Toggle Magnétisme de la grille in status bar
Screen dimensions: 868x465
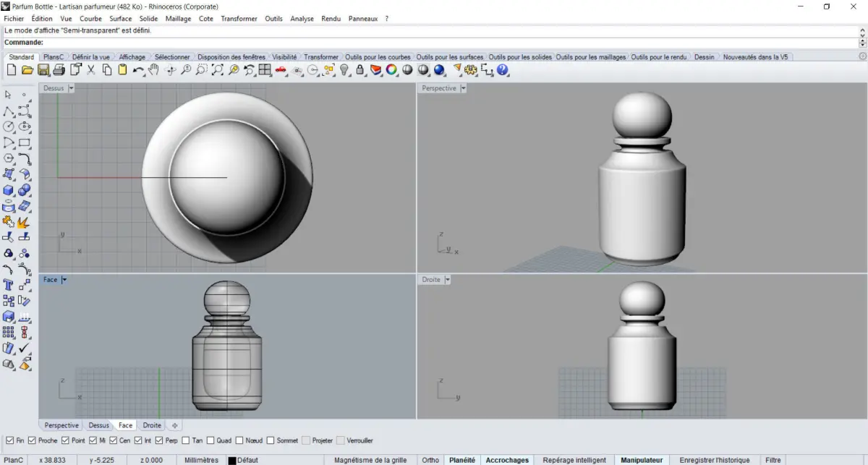coord(370,460)
